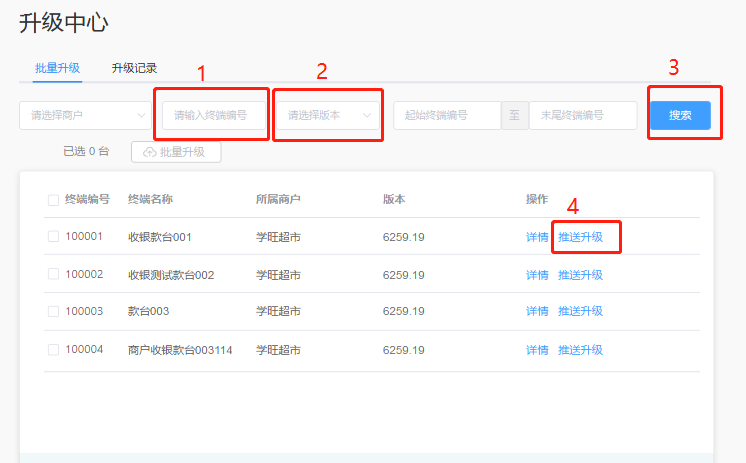Select the 批量升级 tab
Viewport: 746px width, 463px height.
click(57, 68)
